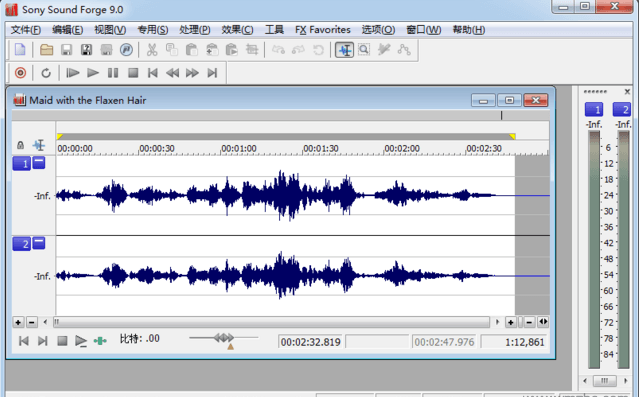Collapse channel 2 with minus button
This screenshot has height=397, width=639.
point(39,243)
